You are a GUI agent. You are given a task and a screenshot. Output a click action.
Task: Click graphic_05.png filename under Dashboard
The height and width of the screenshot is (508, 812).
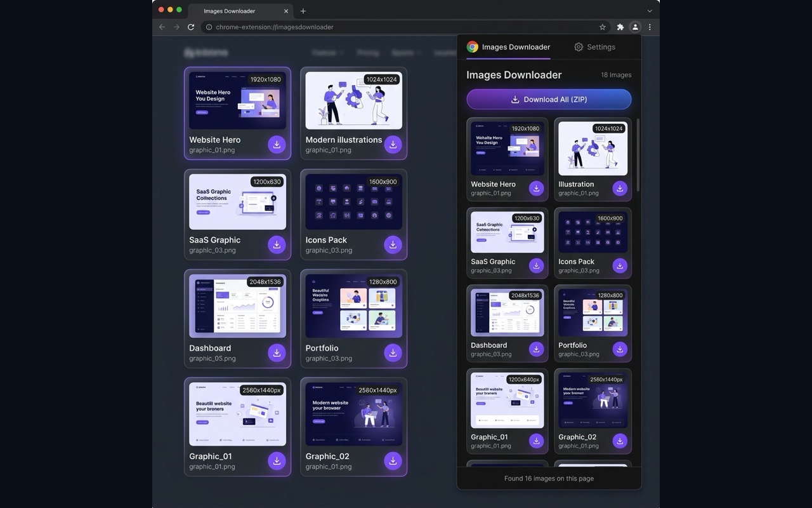[213, 358]
